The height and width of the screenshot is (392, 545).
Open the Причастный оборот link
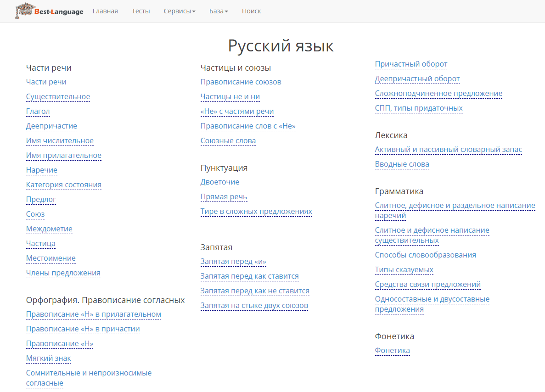411,64
